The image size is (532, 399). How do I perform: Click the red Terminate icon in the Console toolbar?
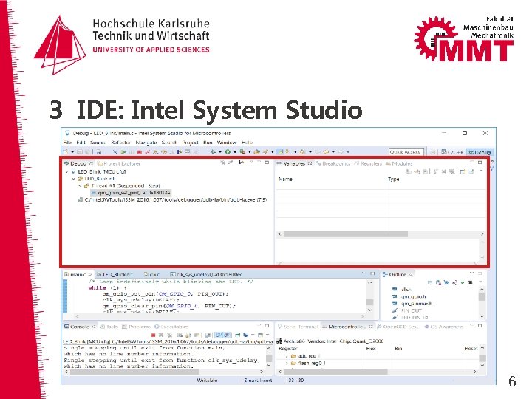click(154, 335)
